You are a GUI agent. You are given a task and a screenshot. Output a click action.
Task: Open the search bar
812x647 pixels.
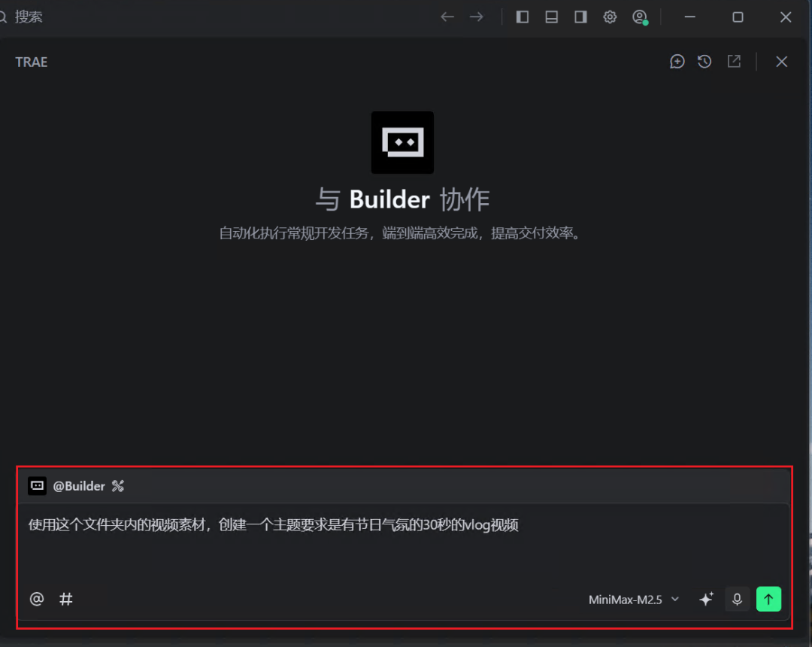point(23,17)
